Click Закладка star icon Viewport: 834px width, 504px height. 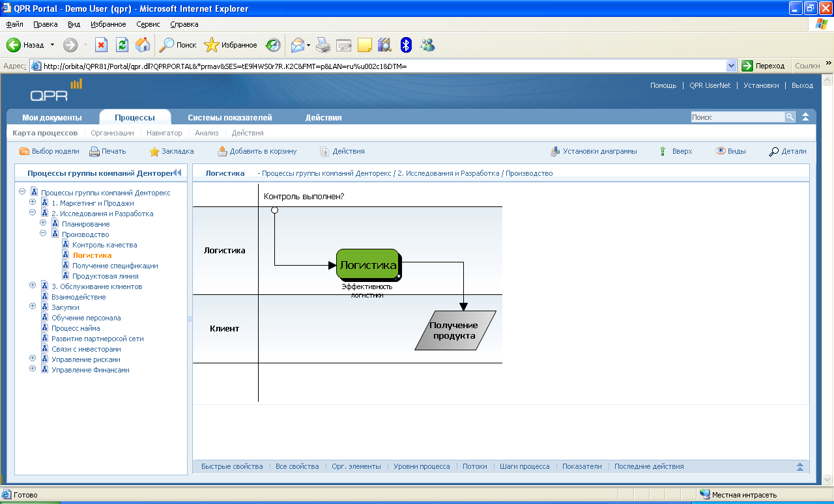coord(154,152)
